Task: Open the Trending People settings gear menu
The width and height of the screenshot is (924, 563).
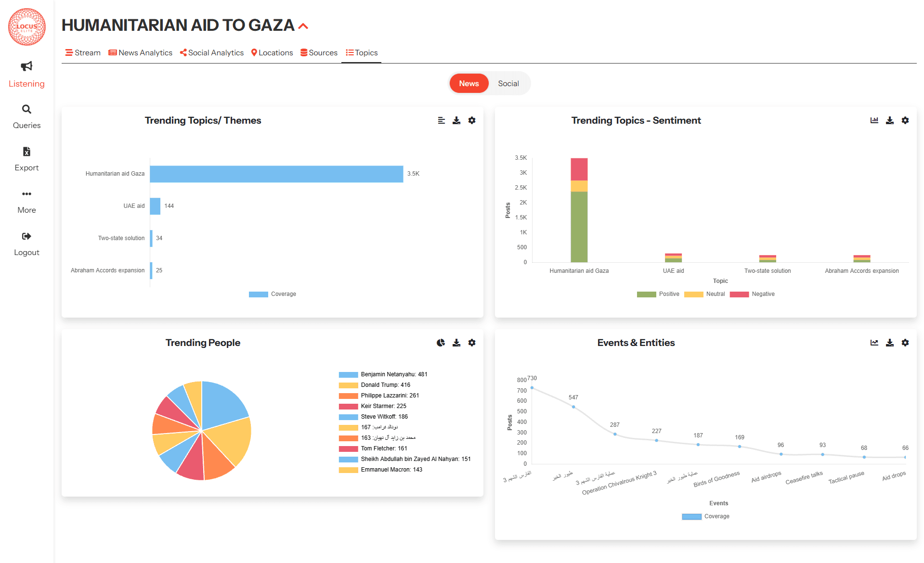Action: click(x=471, y=343)
